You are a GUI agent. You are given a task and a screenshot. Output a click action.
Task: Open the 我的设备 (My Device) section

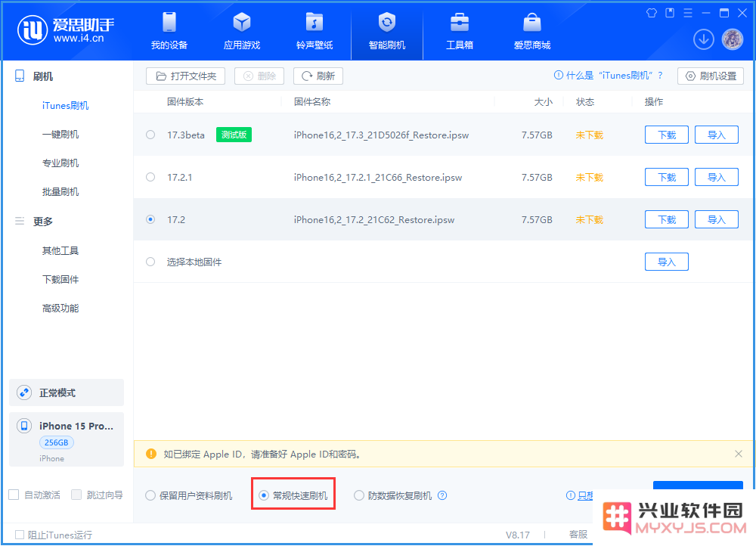(x=169, y=31)
